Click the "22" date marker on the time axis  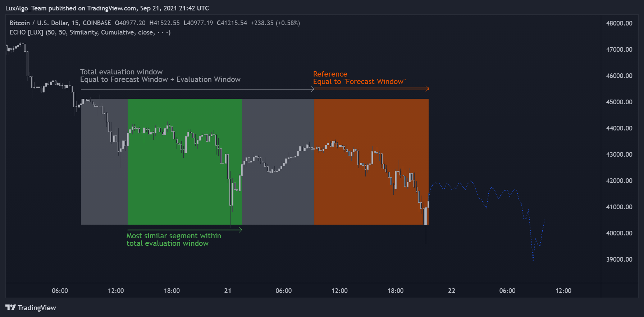(452, 291)
